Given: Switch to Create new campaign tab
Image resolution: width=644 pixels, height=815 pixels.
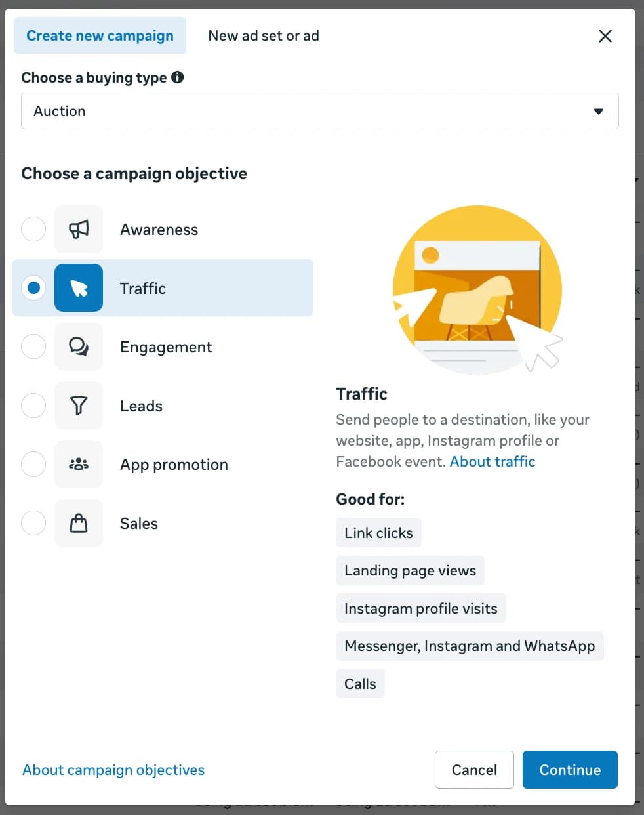Looking at the screenshot, I should tap(100, 35).
